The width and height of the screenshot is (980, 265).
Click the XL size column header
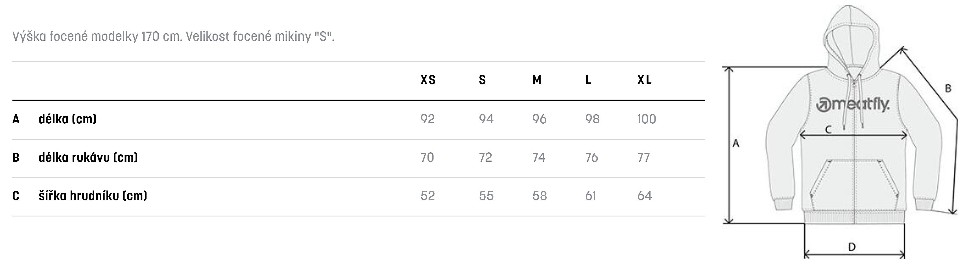645,80
